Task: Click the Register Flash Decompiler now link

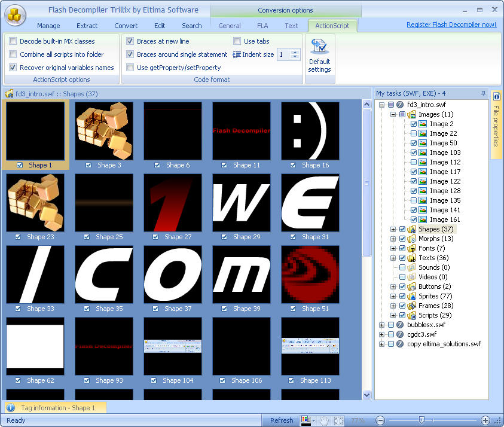Action: [x=451, y=25]
